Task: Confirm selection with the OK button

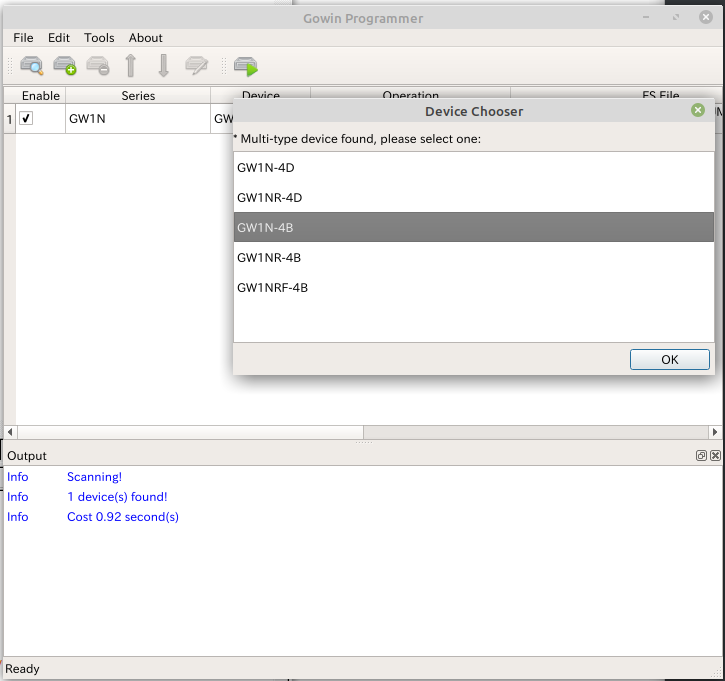Action: point(670,359)
